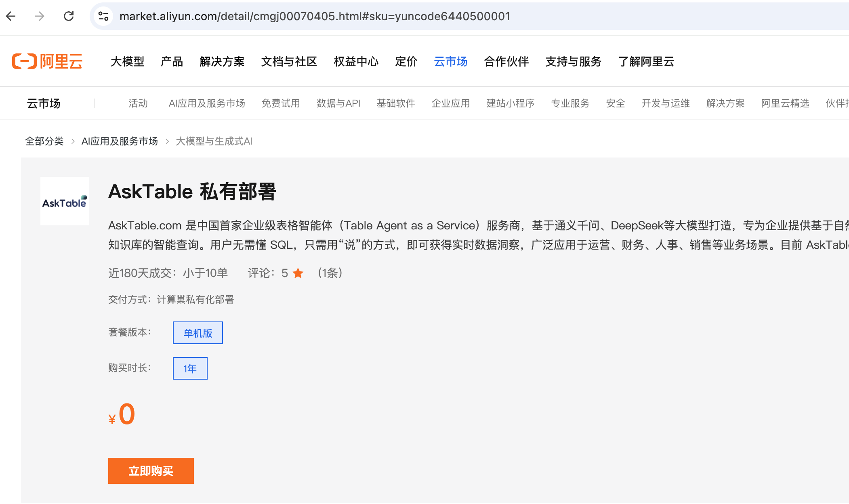The width and height of the screenshot is (849, 504).
Task: Select the 单机版 package option
Action: click(x=198, y=333)
